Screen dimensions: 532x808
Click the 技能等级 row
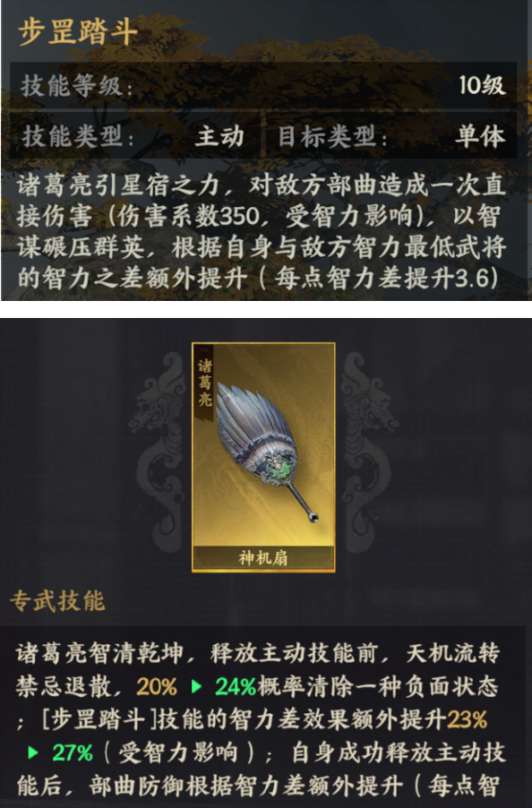point(263,85)
